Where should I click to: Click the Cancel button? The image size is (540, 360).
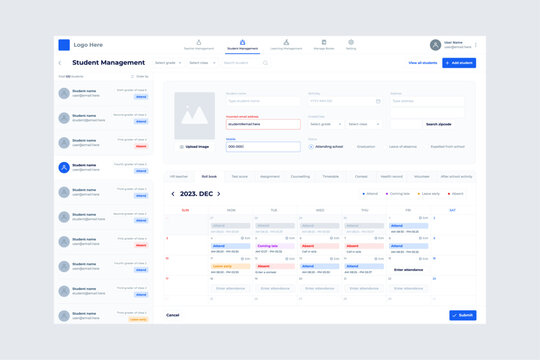[x=173, y=315]
